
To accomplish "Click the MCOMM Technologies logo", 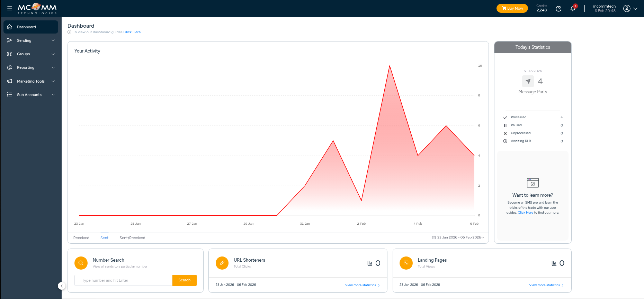I will tap(37, 9).
